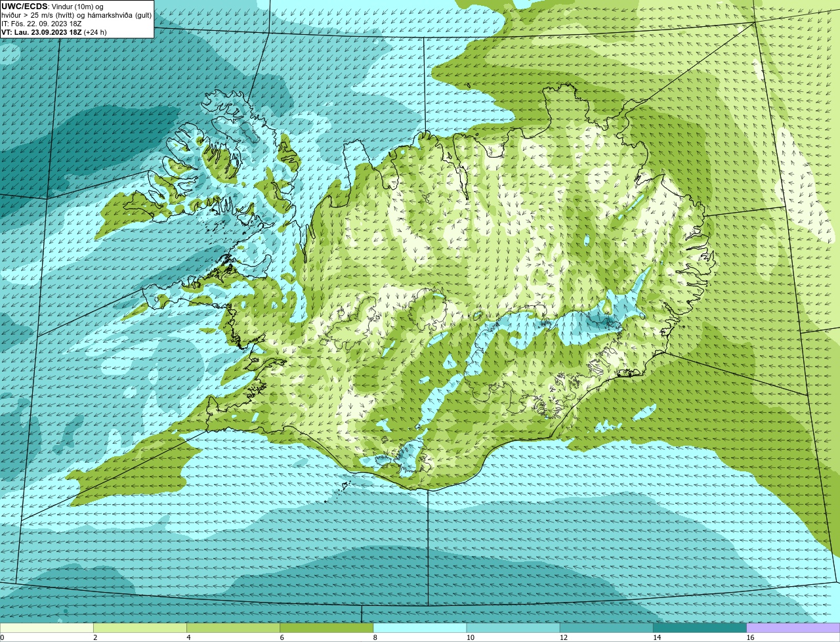The height and width of the screenshot is (642, 840).
Task: Click the '0' label on the color scale
Action: tap(2, 637)
